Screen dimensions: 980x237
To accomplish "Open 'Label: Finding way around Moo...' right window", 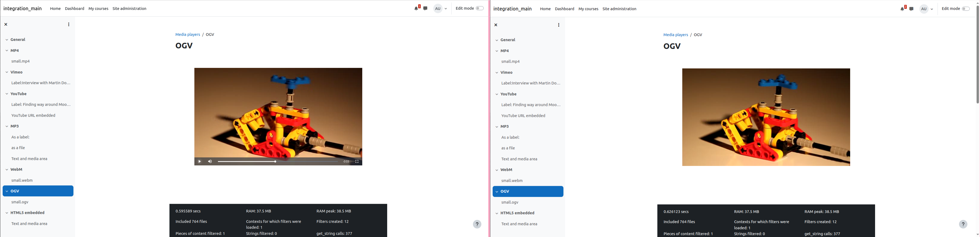I will tap(531, 105).
